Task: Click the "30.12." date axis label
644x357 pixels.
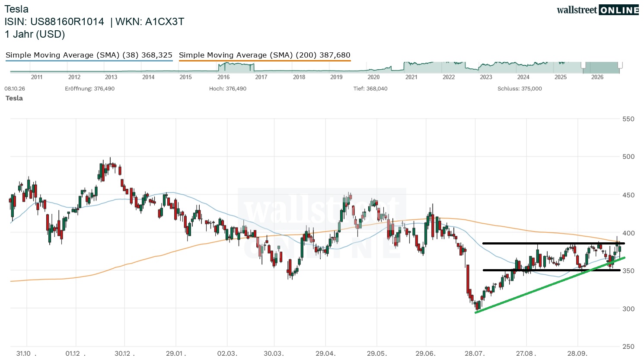Action: 124,354
